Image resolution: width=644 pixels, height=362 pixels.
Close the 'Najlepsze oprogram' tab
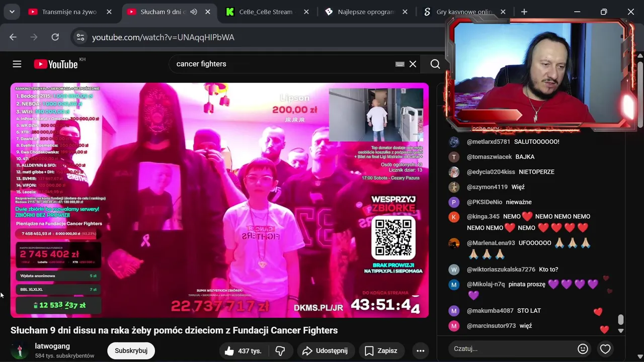coord(405,12)
